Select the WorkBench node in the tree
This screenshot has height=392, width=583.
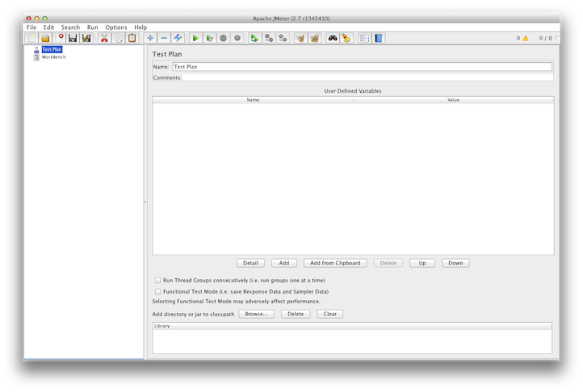53,57
